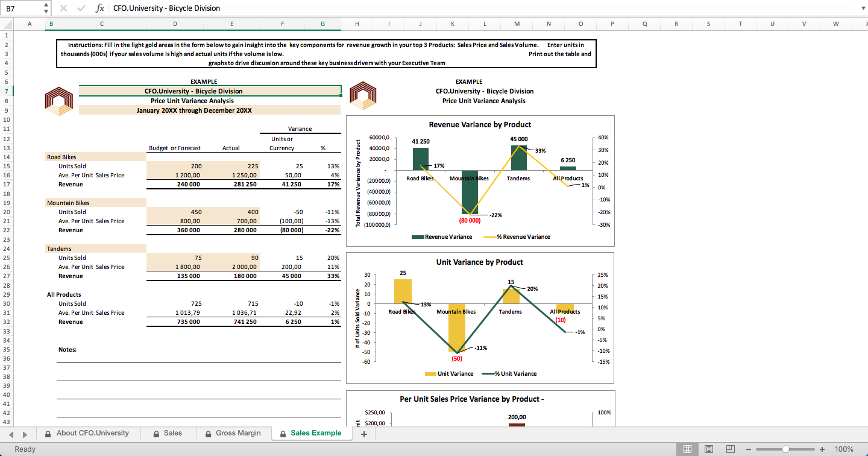Image resolution: width=868 pixels, height=456 pixels.
Task: Select All Products budget revenue 735 000
Action: click(175, 322)
